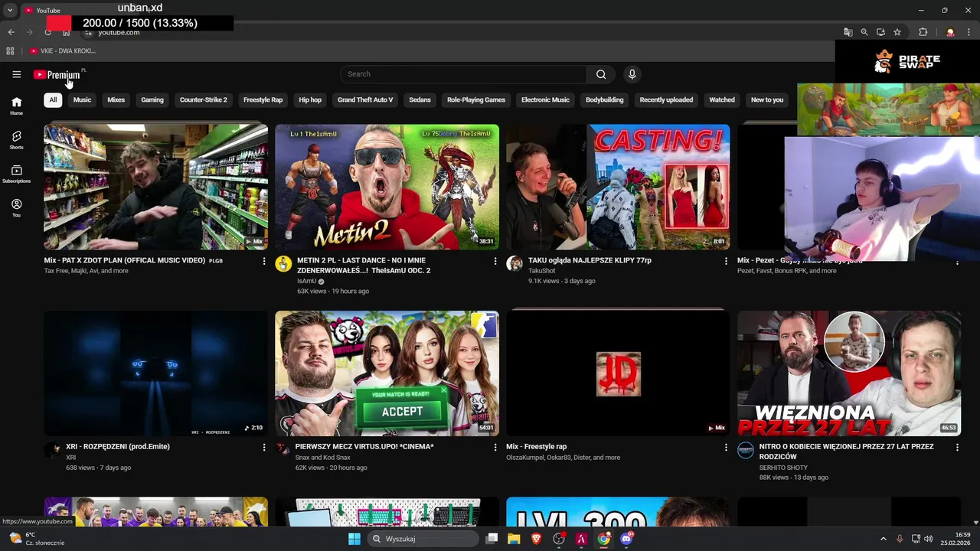Open the Snax and Kod Snax channel avatar
The width and height of the screenshot is (980, 551).
coord(283,450)
